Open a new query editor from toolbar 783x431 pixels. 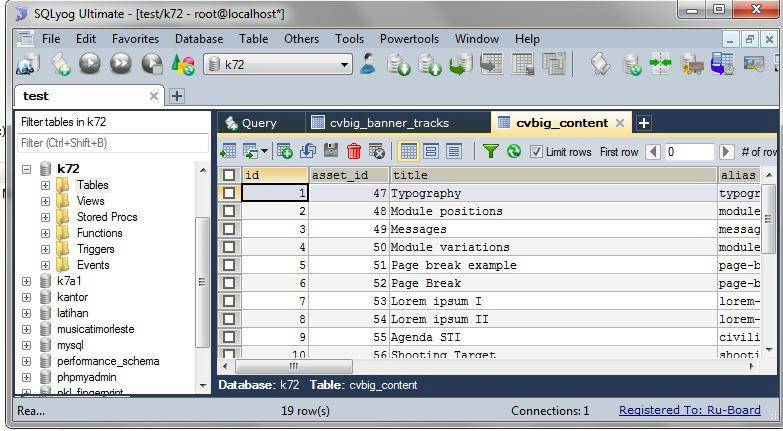coord(61,64)
